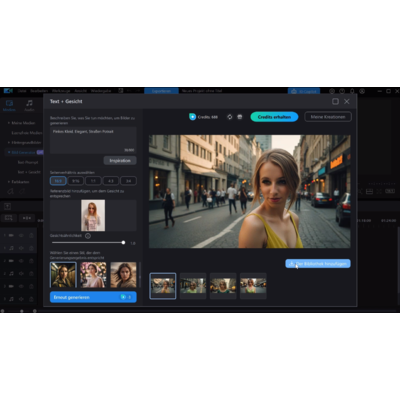Select the 9:16 aspect ratio
This screenshot has height=400, width=400.
click(x=76, y=181)
